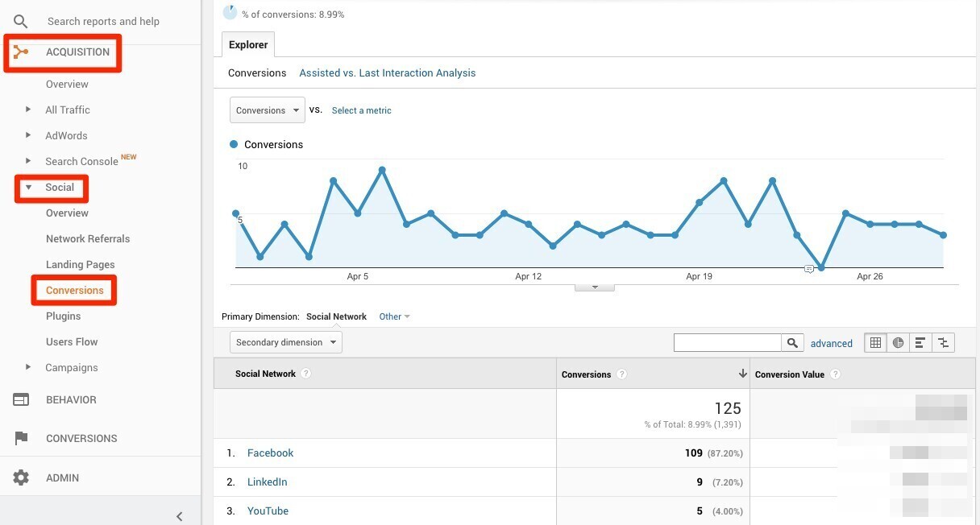The height and width of the screenshot is (525, 980).
Task: Switch to pie chart percentage view
Action: [x=898, y=343]
